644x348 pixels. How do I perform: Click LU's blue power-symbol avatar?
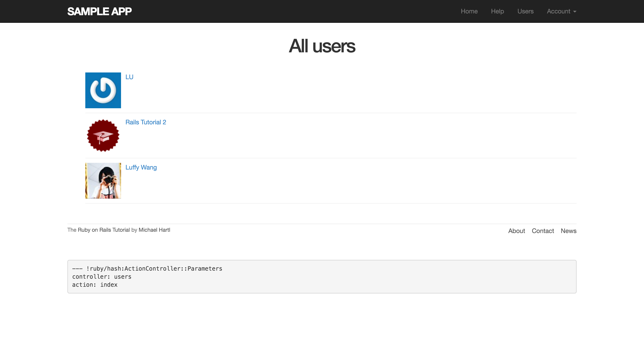tap(103, 90)
